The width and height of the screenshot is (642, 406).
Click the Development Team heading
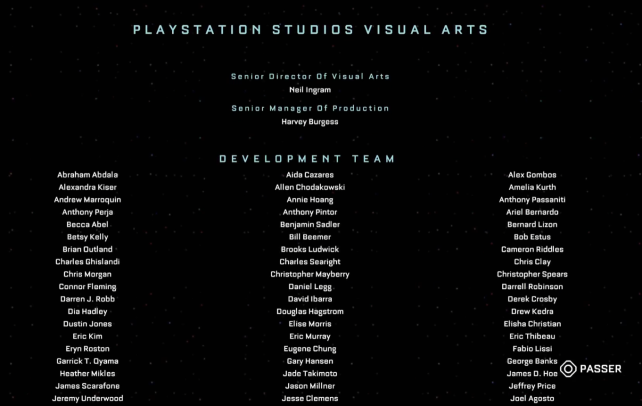308,158
